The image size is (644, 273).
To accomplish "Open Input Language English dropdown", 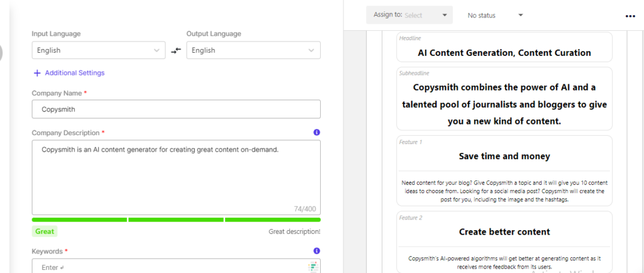I will point(99,50).
